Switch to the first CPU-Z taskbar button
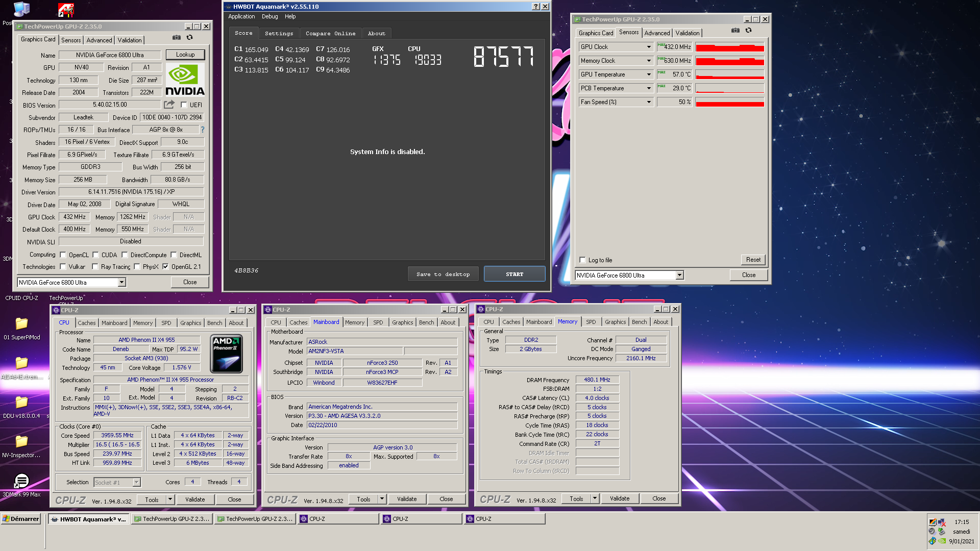Viewport: 980px width, 551px height. pyautogui.click(x=338, y=519)
